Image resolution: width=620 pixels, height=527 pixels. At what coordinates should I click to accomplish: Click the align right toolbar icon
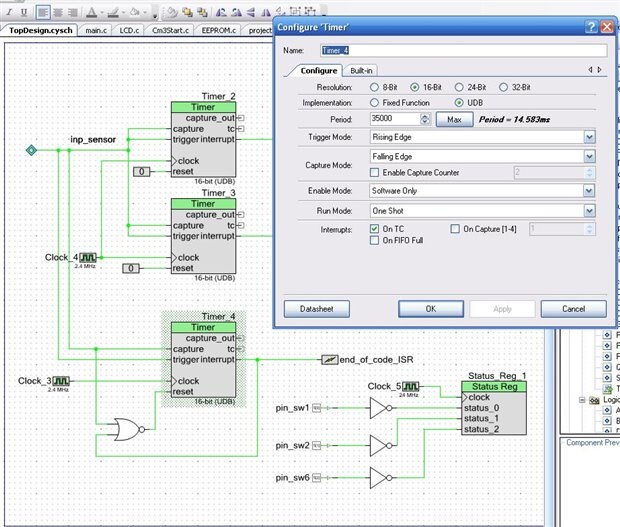pos(73,13)
